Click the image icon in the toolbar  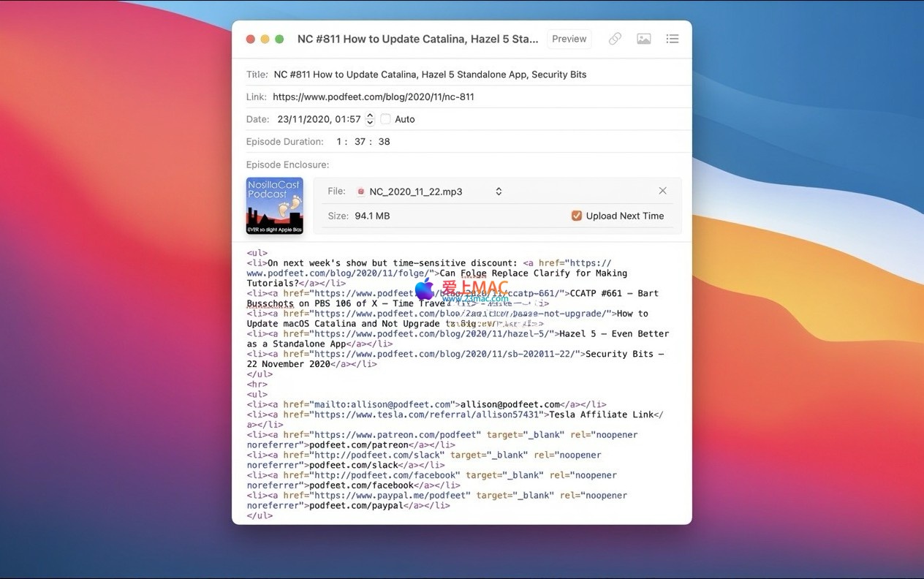click(x=643, y=39)
